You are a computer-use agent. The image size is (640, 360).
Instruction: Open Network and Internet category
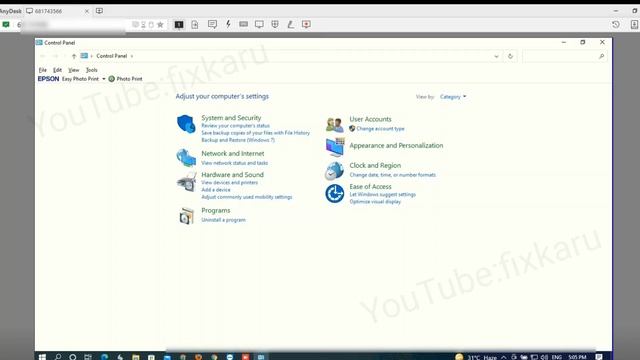click(x=233, y=153)
